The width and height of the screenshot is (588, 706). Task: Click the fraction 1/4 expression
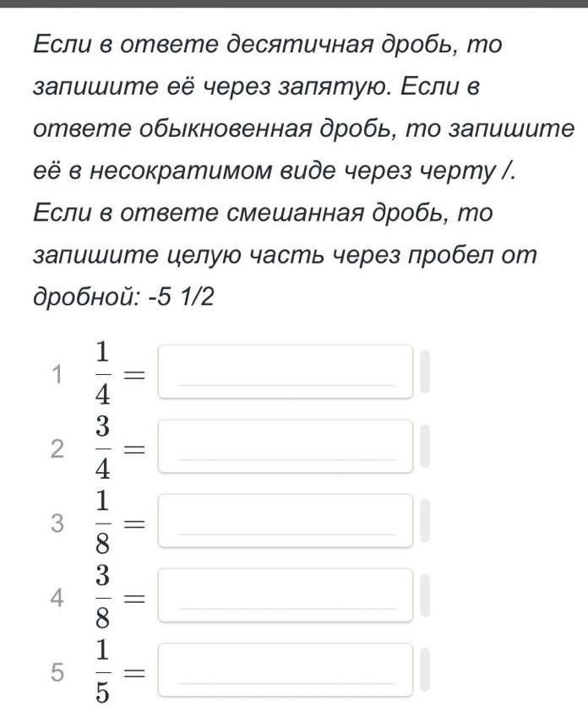pyautogui.click(x=103, y=374)
